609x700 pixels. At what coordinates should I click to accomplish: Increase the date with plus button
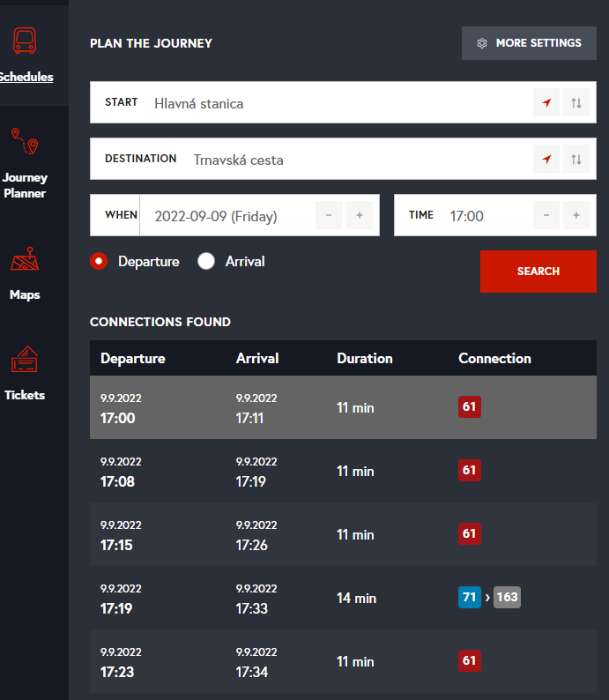point(359,216)
